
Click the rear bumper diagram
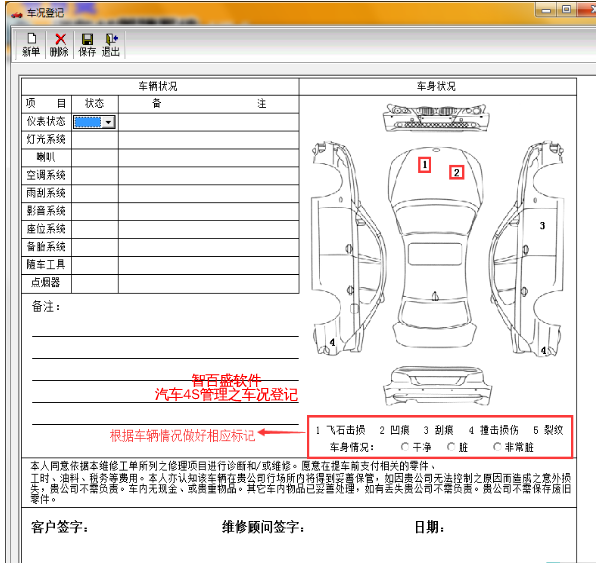(x=437, y=386)
